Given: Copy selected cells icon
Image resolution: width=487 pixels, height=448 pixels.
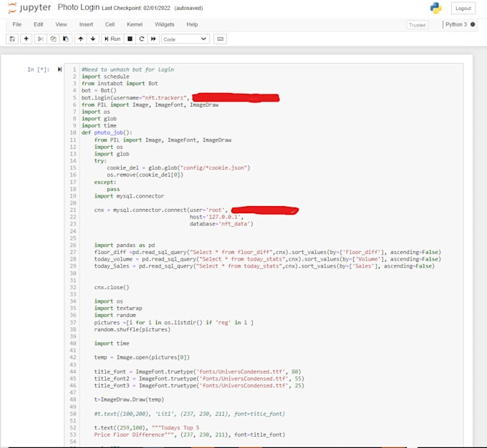Looking at the screenshot, I should click(53, 39).
